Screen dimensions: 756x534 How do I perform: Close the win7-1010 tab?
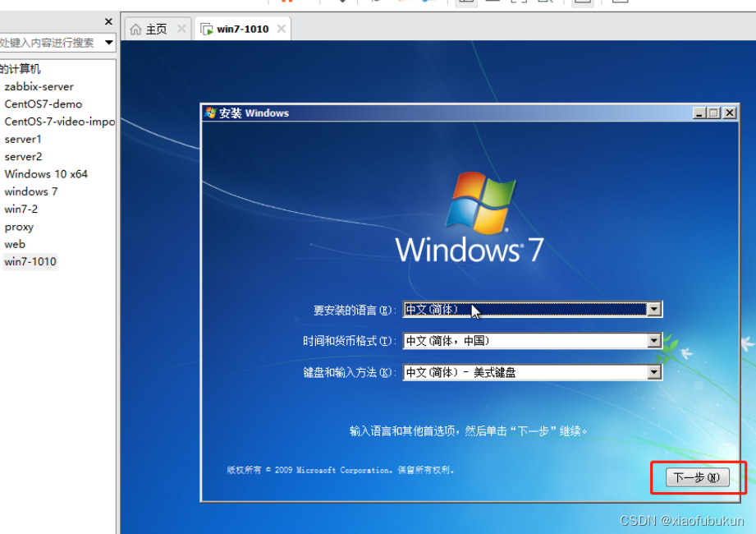[281, 29]
